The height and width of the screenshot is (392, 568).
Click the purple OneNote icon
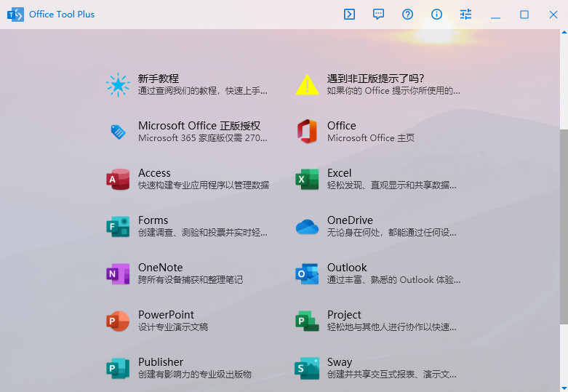tap(118, 273)
